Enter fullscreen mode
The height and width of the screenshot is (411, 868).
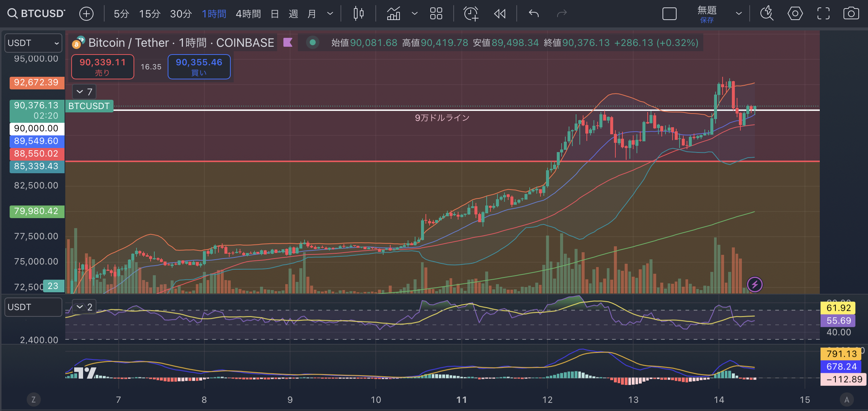pos(823,14)
